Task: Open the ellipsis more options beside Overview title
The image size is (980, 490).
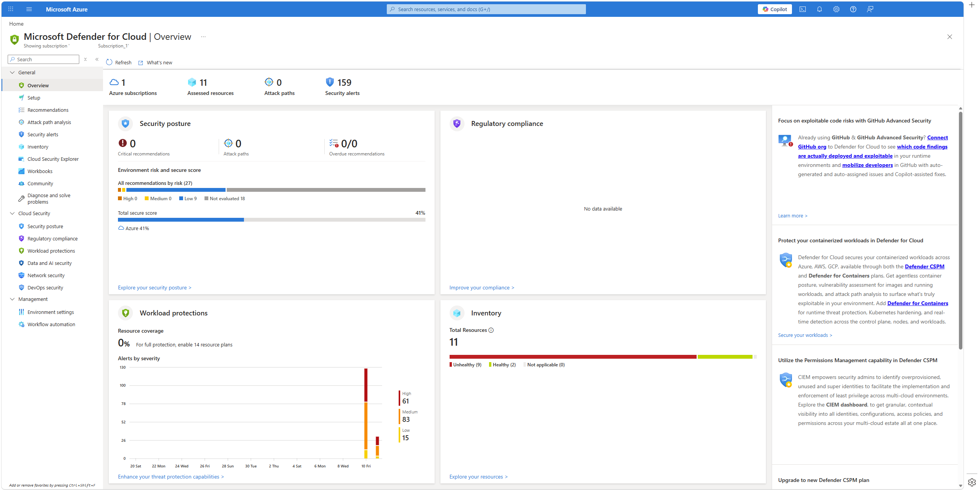Action: coord(203,37)
